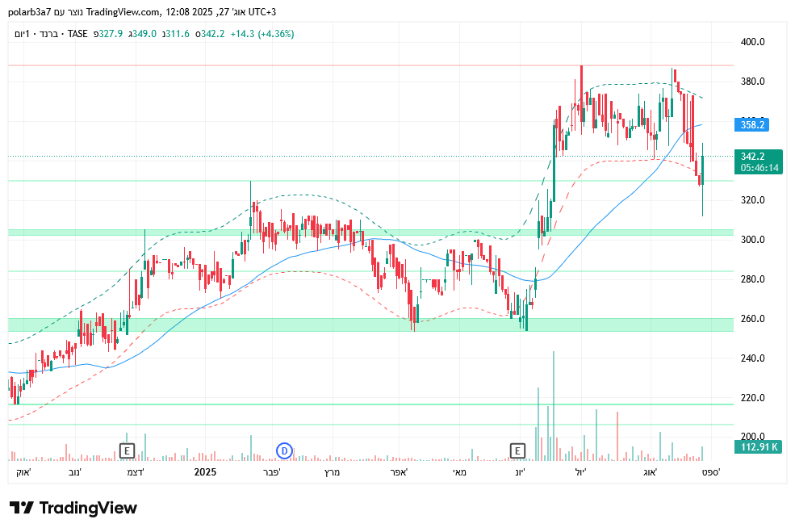Click the volume tag 112.91 K
Viewport: 795px width, 532px height.
[759, 446]
